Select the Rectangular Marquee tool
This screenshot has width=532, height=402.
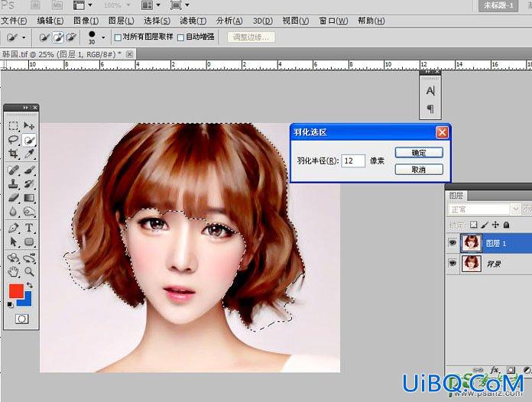(13, 126)
